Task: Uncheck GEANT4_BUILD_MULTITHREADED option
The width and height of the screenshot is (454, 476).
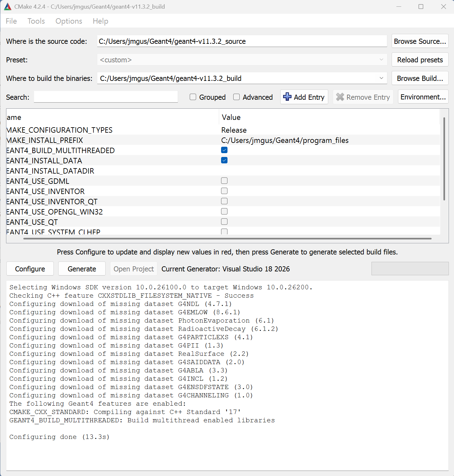Action: point(224,150)
